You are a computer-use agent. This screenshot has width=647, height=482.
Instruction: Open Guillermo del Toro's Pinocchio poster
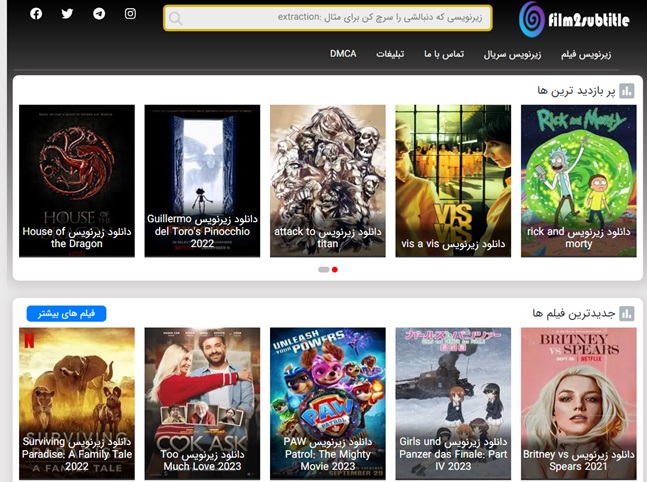coord(202,181)
